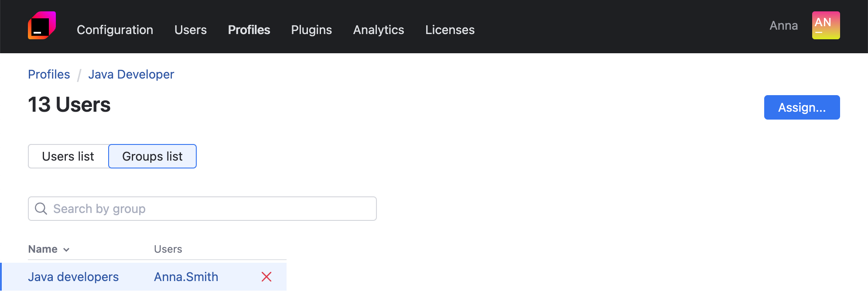Switch to Users list view
The image size is (868, 302).
(x=68, y=156)
